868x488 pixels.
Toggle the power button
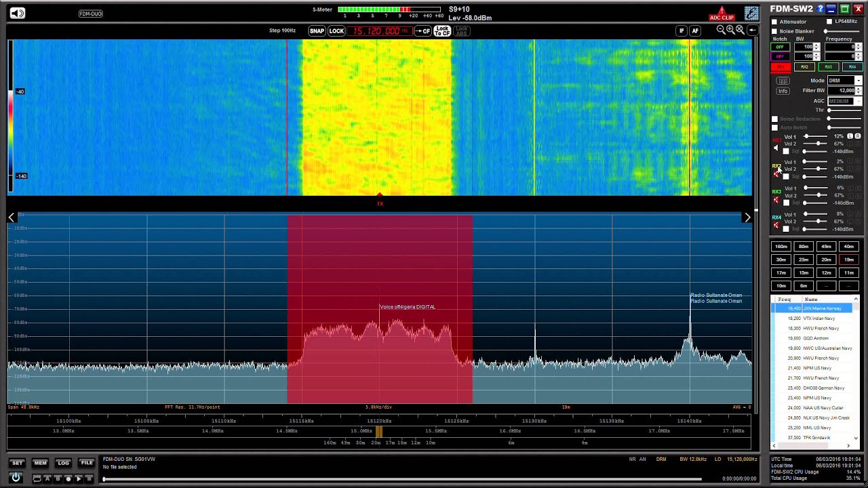[x=16, y=477]
